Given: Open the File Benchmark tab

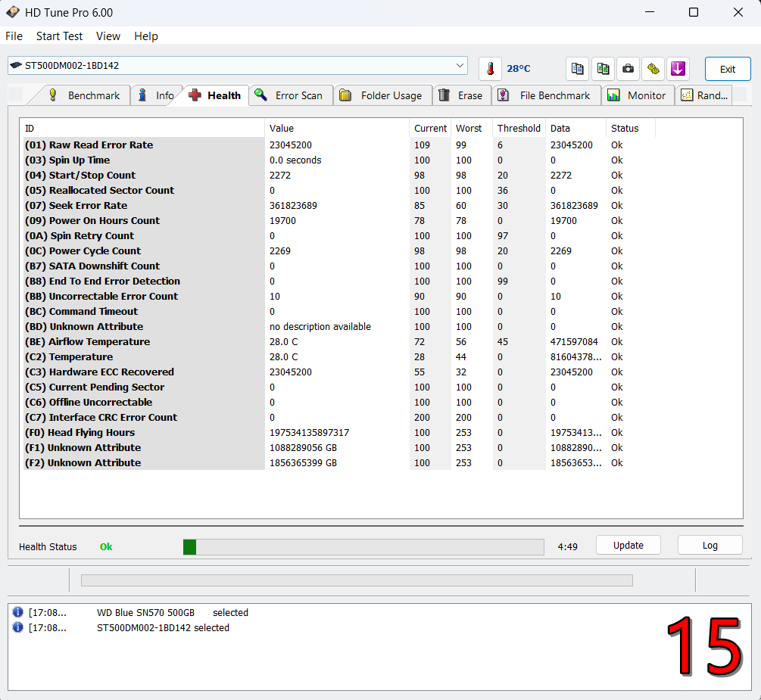Looking at the screenshot, I should click(x=545, y=95).
